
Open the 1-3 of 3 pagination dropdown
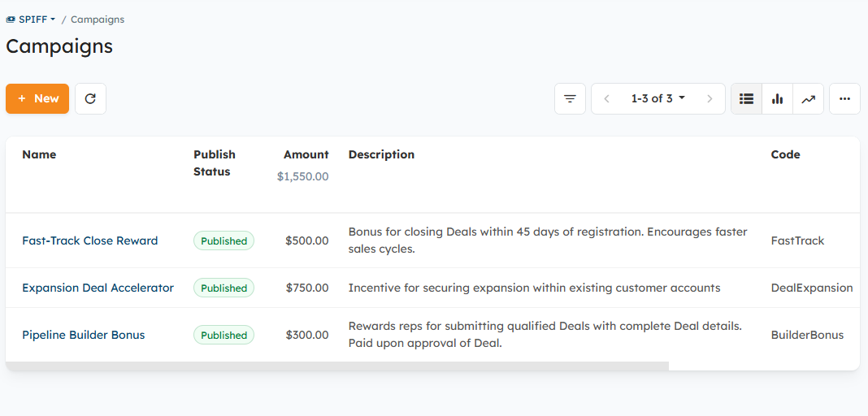click(x=658, y=99)
